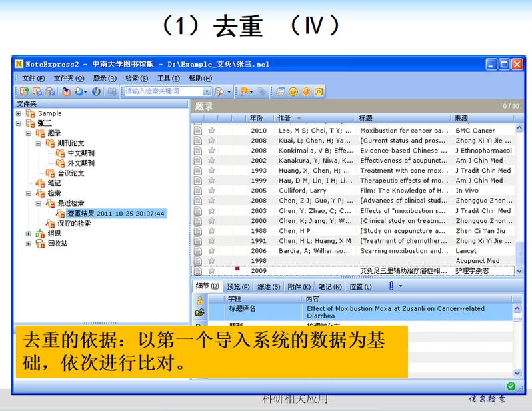
Task: Open the search keyword dropdown arrow
Action: coord(207,91)
